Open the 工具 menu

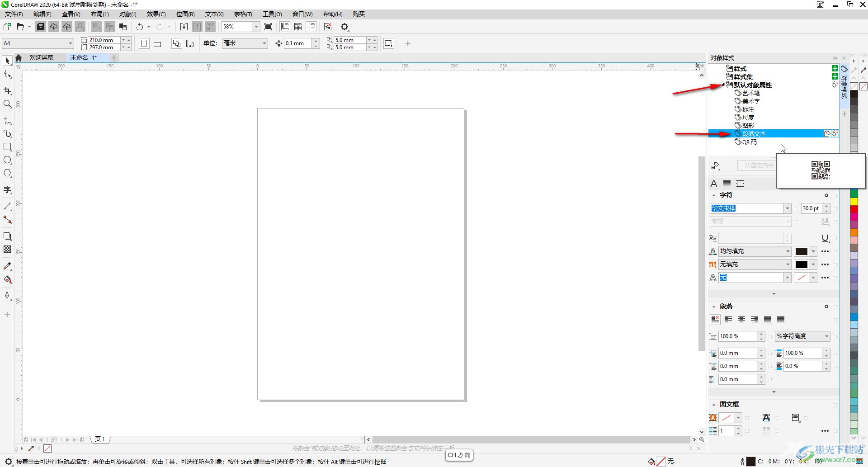coord(272,14)
